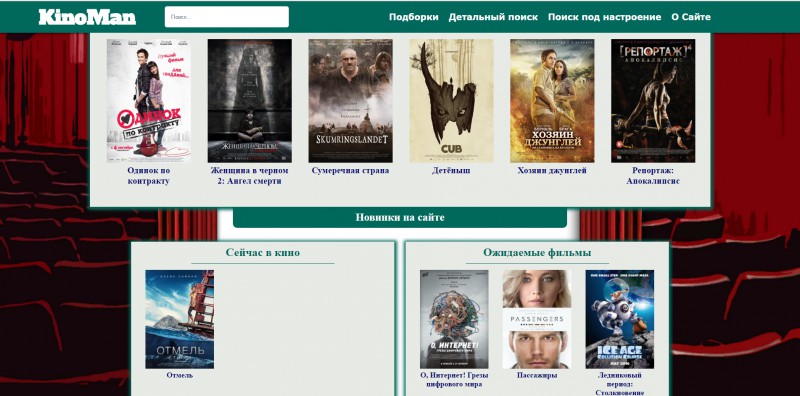
Task: Click the KinoMan logo
Action: [x=87, y=17]
